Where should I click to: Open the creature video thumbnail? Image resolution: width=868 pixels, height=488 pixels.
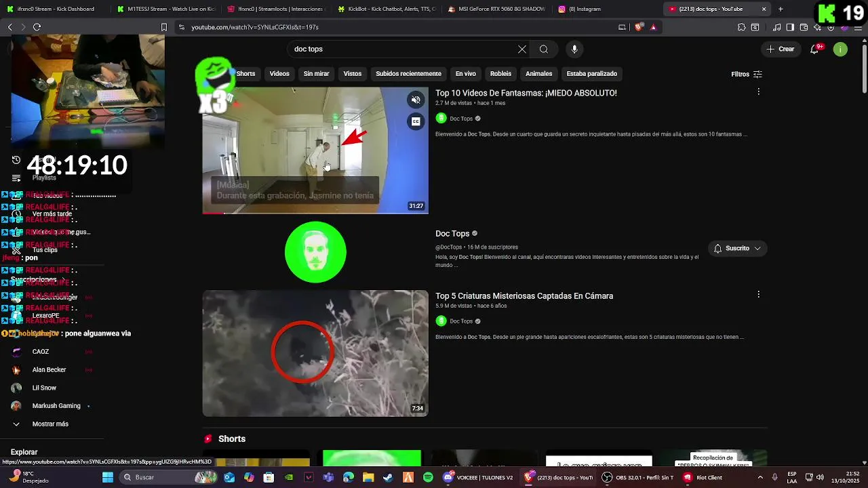click(315, 353)
